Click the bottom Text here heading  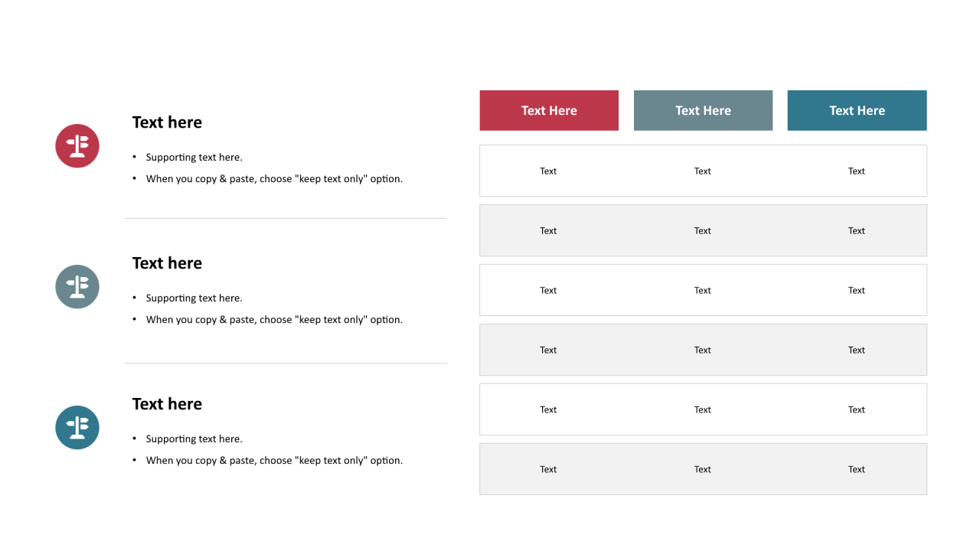pos(167,404)
